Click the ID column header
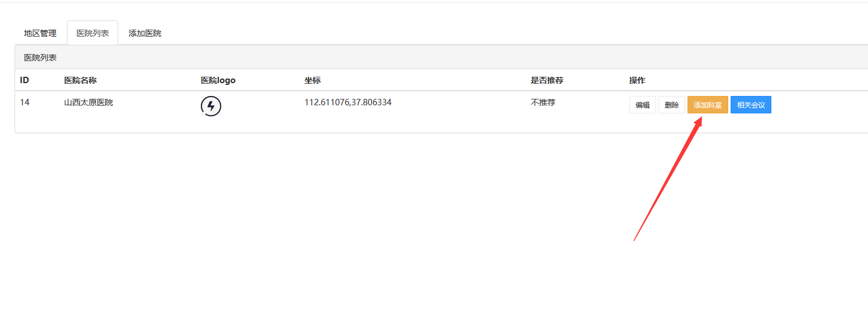 pyautogui.click(x=24, y=80)
